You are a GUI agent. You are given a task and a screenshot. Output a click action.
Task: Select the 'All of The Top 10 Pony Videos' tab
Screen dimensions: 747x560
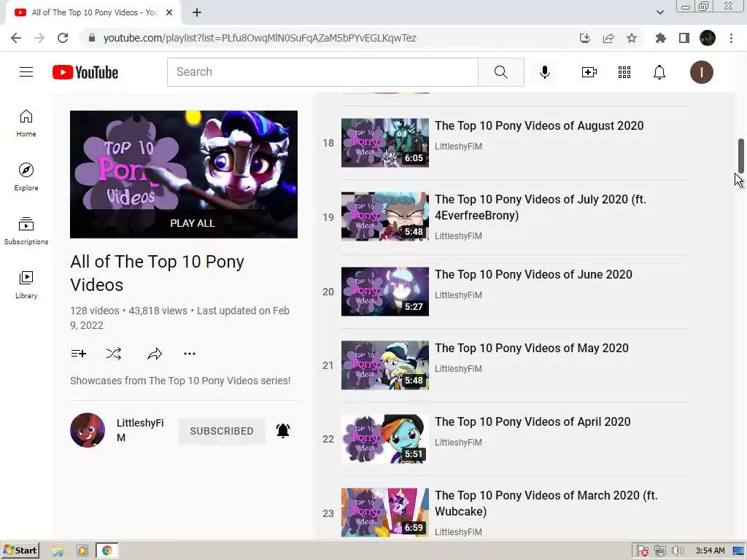coord(93,12)
